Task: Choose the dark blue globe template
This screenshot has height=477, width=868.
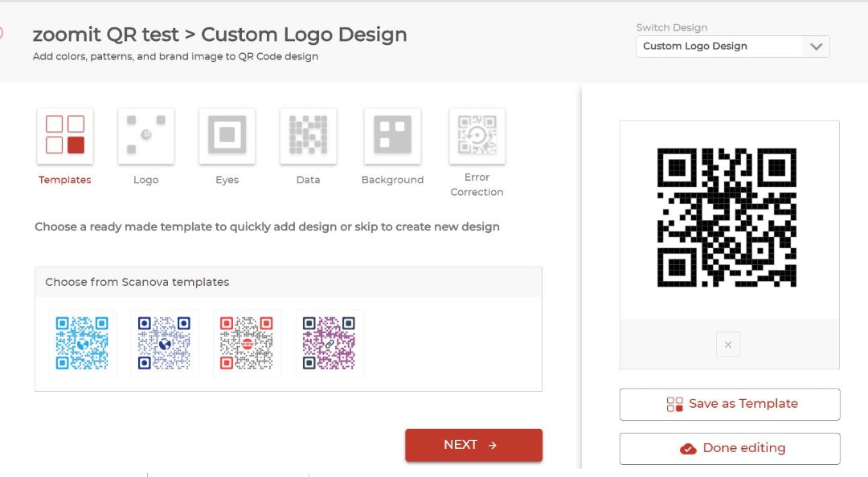Action: pyautogui.click(x=165, y=343)
